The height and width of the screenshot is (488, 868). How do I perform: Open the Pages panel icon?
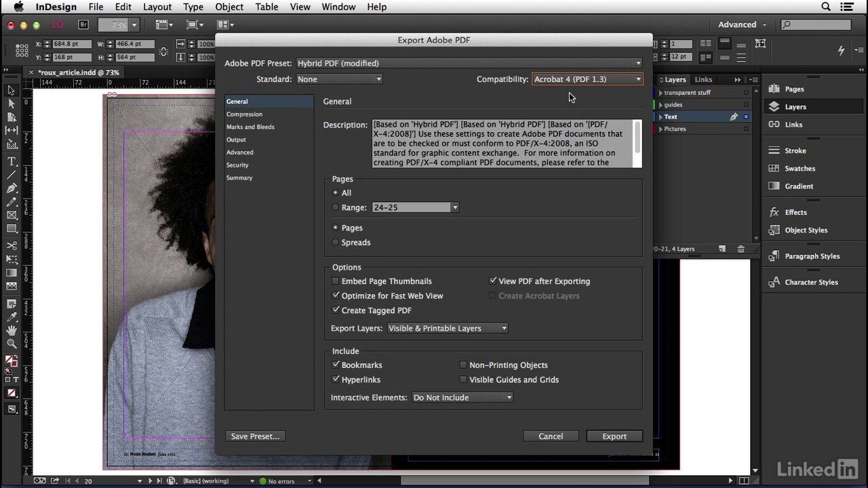click(x=774, y=89)
